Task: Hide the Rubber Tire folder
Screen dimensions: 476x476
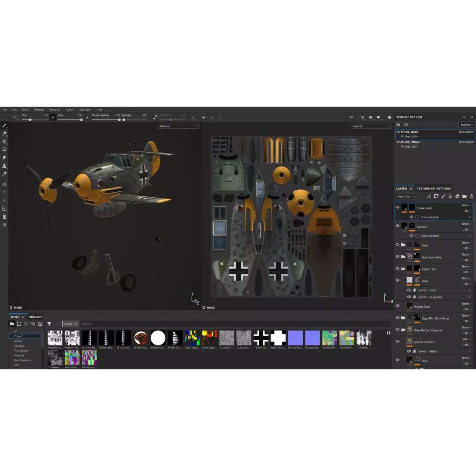Action: tap(398, 268)
